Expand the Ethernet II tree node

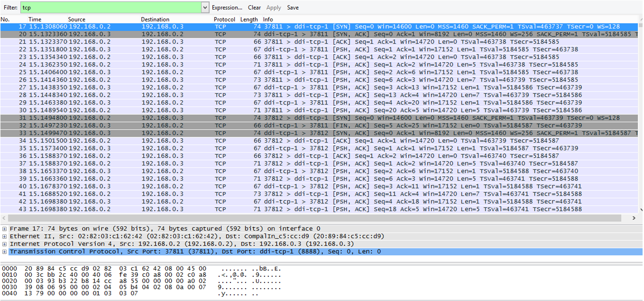click(4, 236)
